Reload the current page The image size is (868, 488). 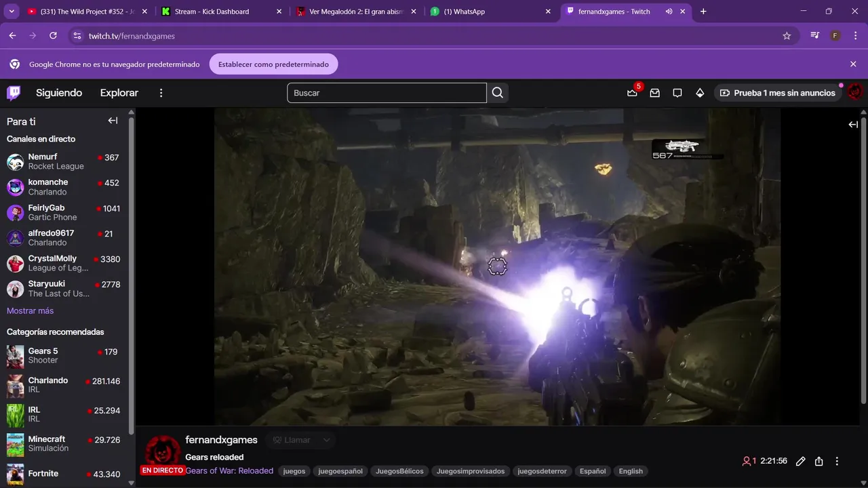pos(54,36)
